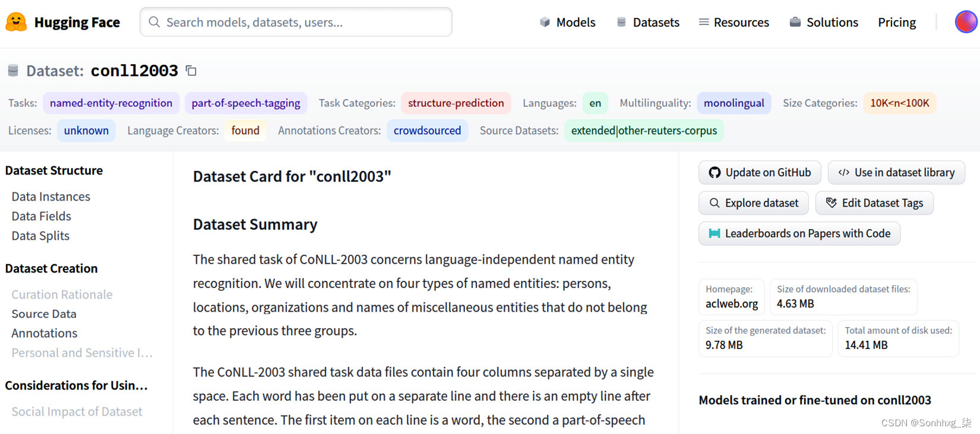The image size is (980, 434).
Task: Click the search magnifier icon
Action: tap(154, 22)
